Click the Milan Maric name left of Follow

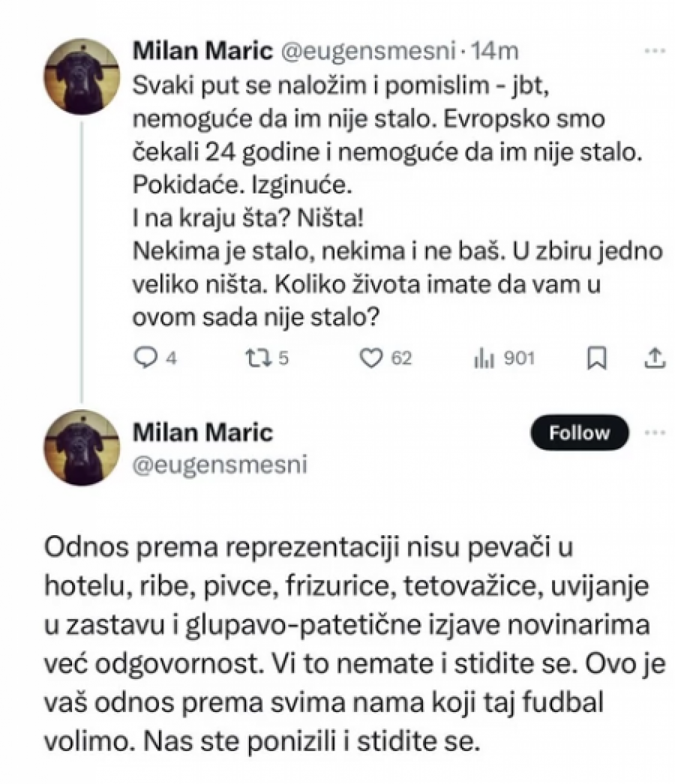point(202,432)
